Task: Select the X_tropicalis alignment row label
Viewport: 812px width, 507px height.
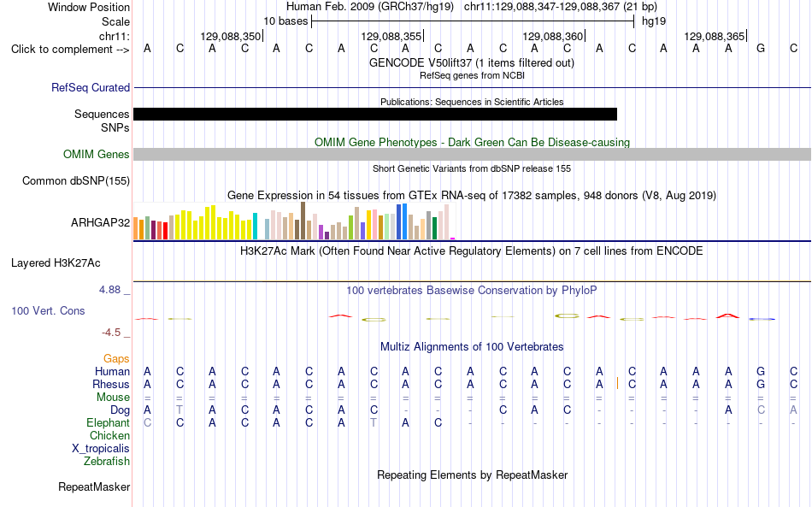Action: tap(101, 449)
